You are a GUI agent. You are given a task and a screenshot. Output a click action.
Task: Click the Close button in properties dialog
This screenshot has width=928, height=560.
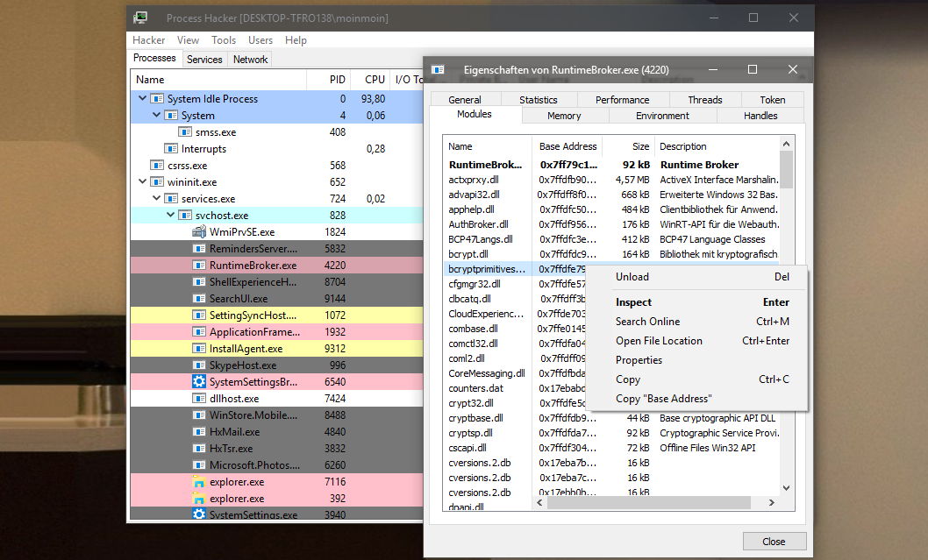tap(775, 541)
